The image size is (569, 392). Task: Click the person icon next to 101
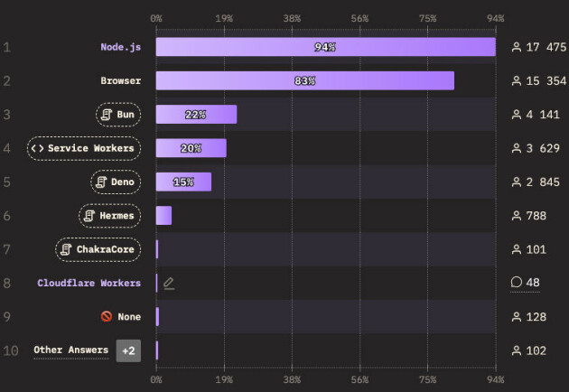pos(517,249)
